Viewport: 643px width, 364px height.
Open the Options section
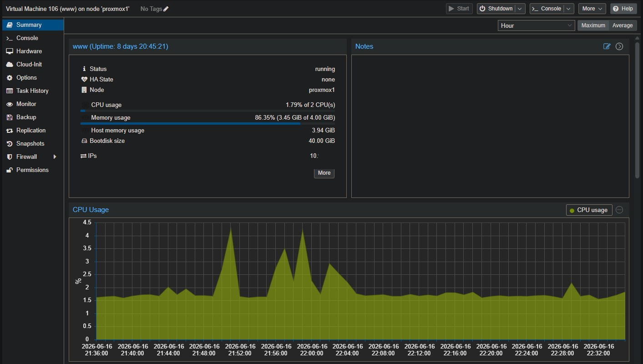pyautogui.click(x=33, y=78)
